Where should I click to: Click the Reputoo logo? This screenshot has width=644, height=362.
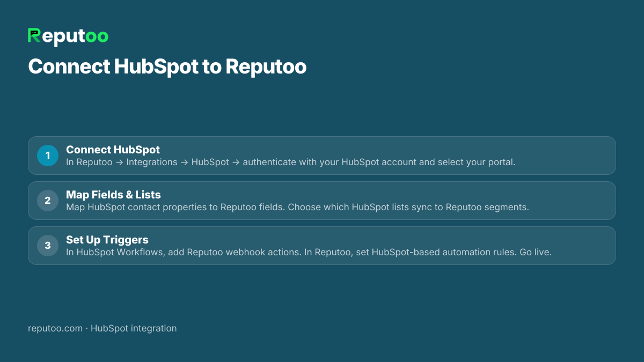[x=68, y=36]
